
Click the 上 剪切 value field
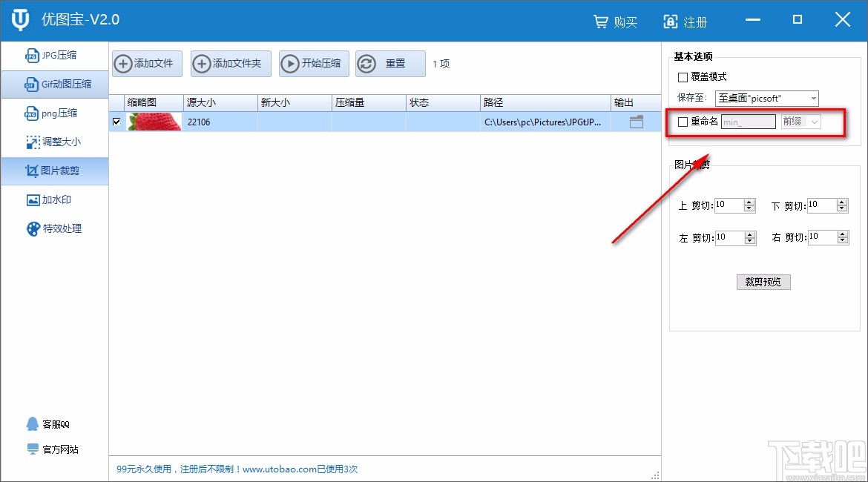[729, 205]
